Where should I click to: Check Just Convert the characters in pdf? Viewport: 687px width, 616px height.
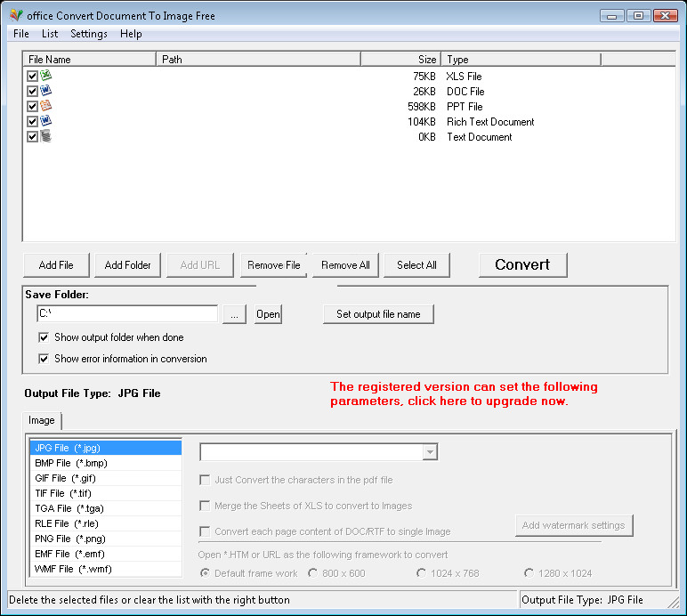205,480
